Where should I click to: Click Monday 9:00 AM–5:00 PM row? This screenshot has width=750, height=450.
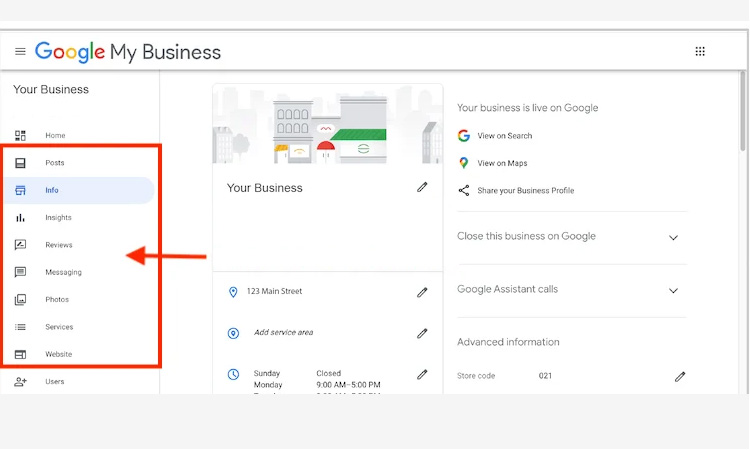click(317, 385)
